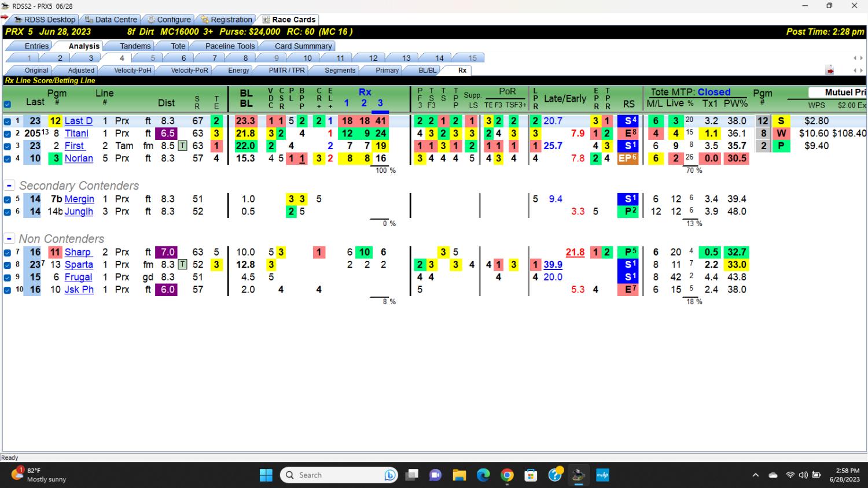Open horse link Jsk Ph
This screenshot has height=488, width=868.
tap(79, 290)
